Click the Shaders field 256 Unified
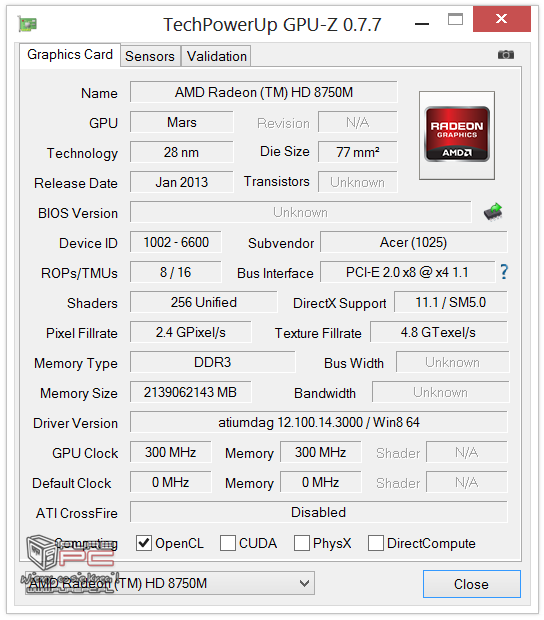The width and height of the screenshot is (544, 620). pyautogui.click(x=204, y=302)
